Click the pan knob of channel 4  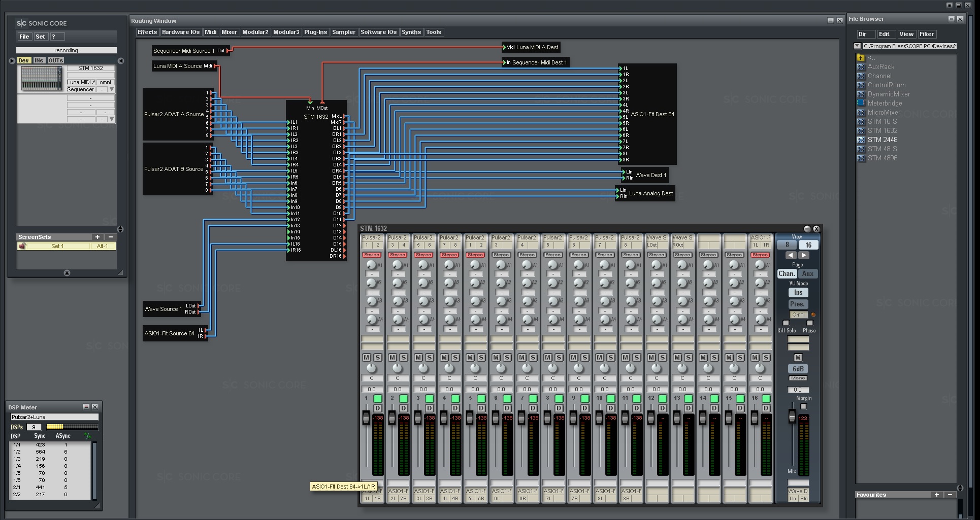click(449, 368)
